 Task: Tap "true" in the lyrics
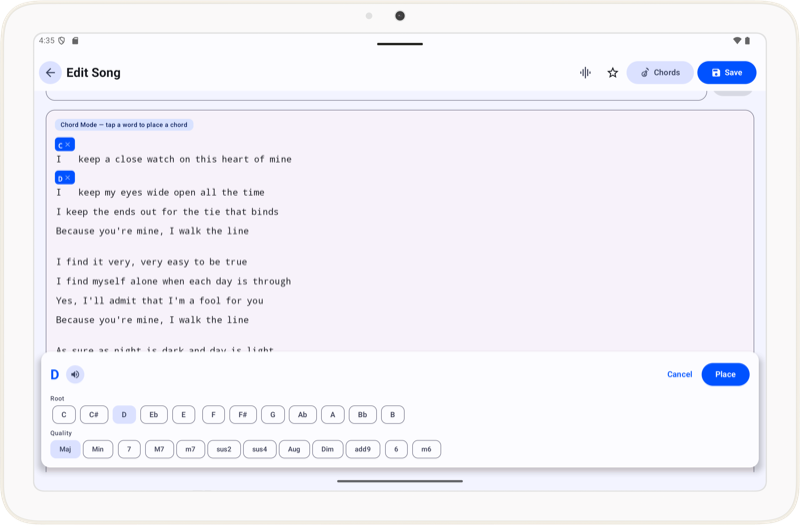click(236, 262)
